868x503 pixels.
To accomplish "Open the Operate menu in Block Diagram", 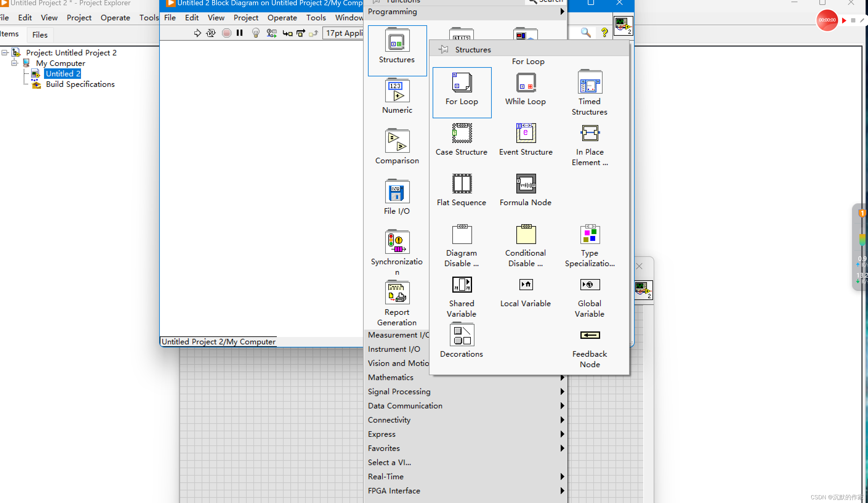I will (282, 18).
